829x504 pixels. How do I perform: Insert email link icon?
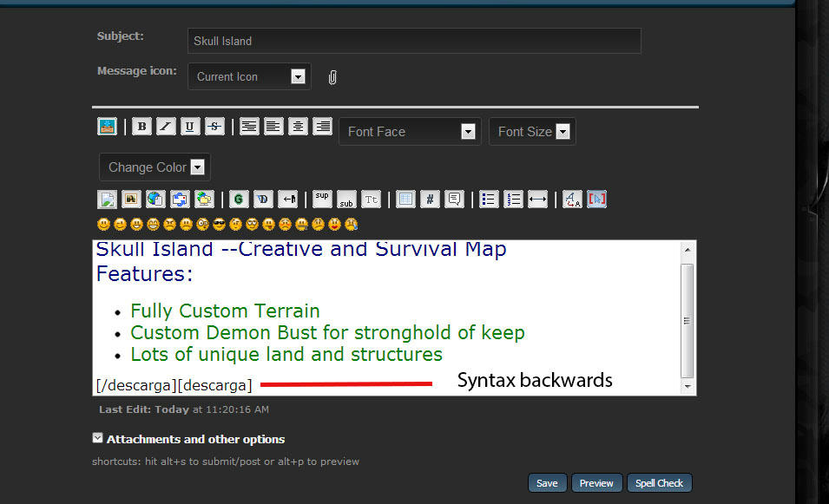click(180, 200)
